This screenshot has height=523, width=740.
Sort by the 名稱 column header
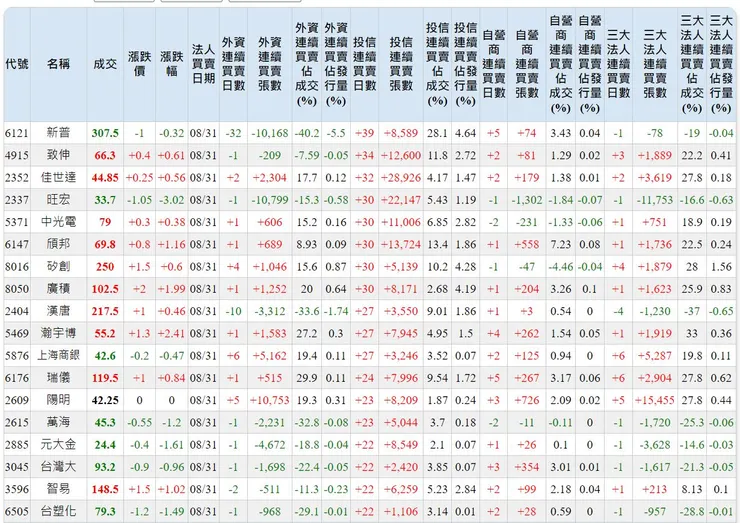tap(59, 64)
